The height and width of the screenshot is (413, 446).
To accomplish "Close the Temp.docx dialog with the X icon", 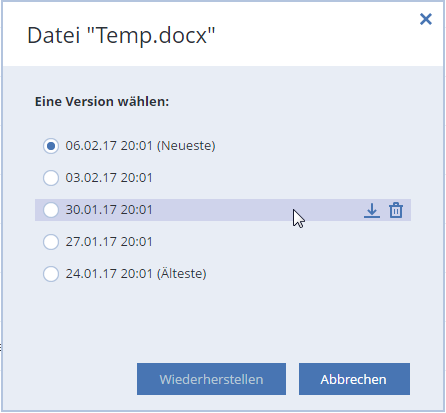I will [x=426, y=19].
